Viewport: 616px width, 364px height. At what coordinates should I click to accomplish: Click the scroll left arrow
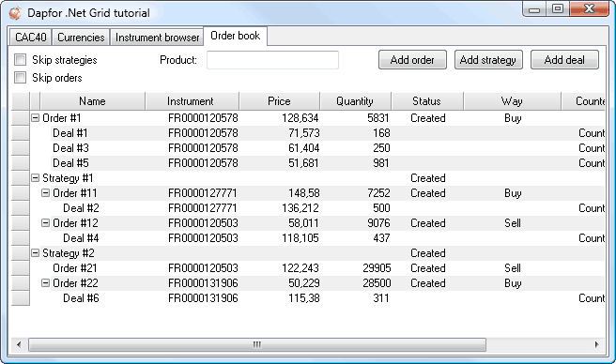click(x=19, y=344)
